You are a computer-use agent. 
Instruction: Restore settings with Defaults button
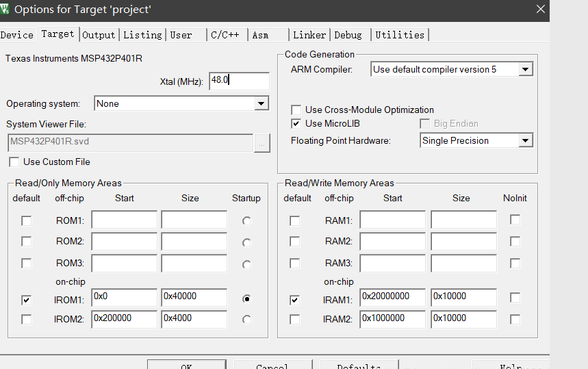click(359, 364)
